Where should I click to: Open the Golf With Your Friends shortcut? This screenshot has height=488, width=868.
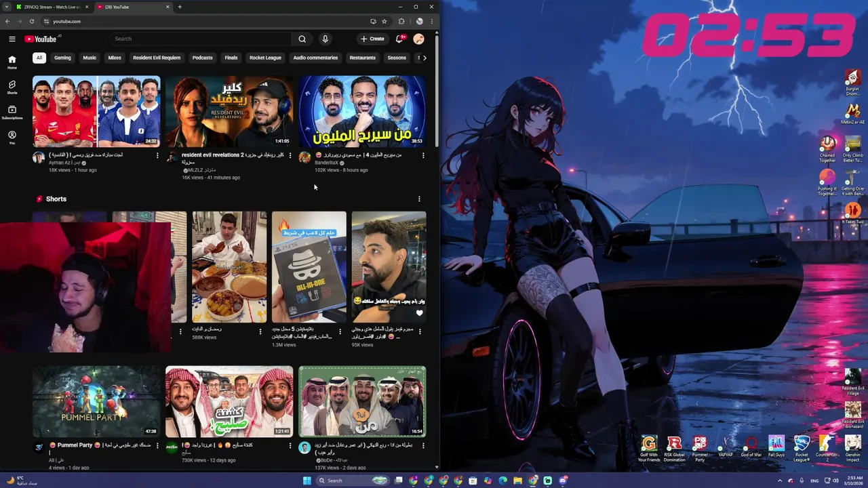[649, 448]
